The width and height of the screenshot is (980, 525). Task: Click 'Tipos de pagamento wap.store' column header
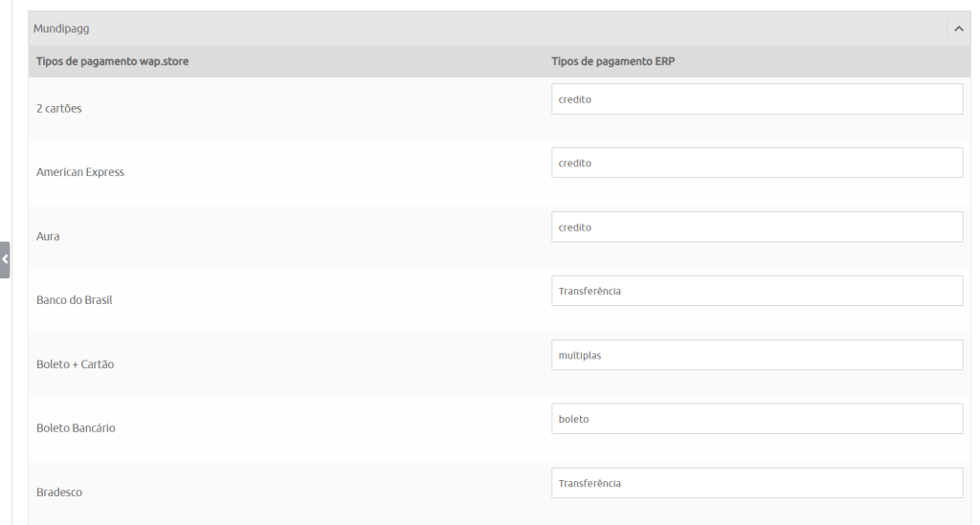113,61
